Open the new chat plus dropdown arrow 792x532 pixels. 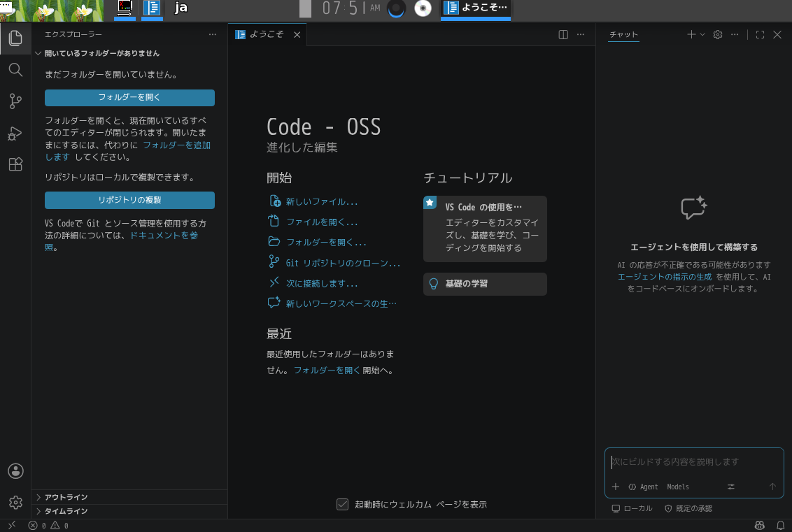[x=702, y=34]
